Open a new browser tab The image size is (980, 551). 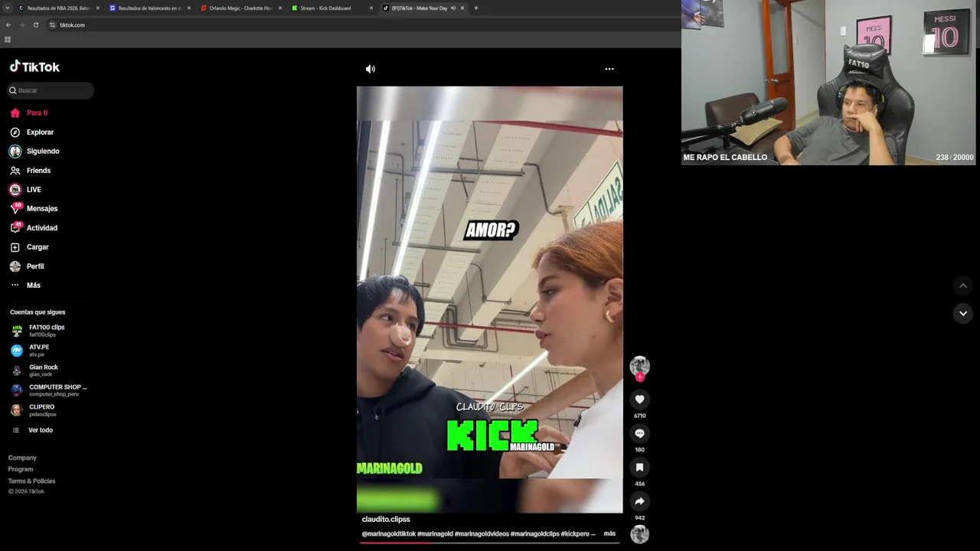tap(476, 8)
